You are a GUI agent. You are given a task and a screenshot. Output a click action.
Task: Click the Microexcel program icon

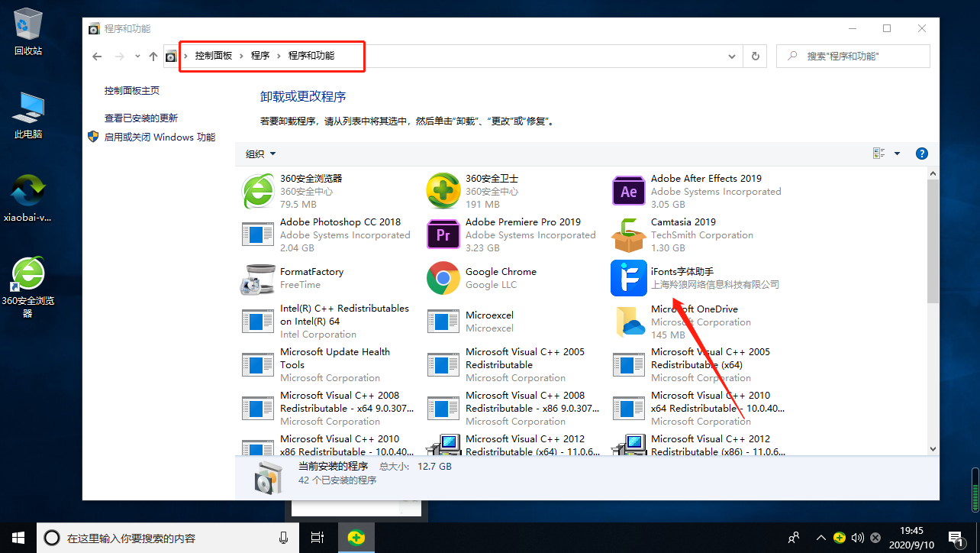(x=443, y=322)
